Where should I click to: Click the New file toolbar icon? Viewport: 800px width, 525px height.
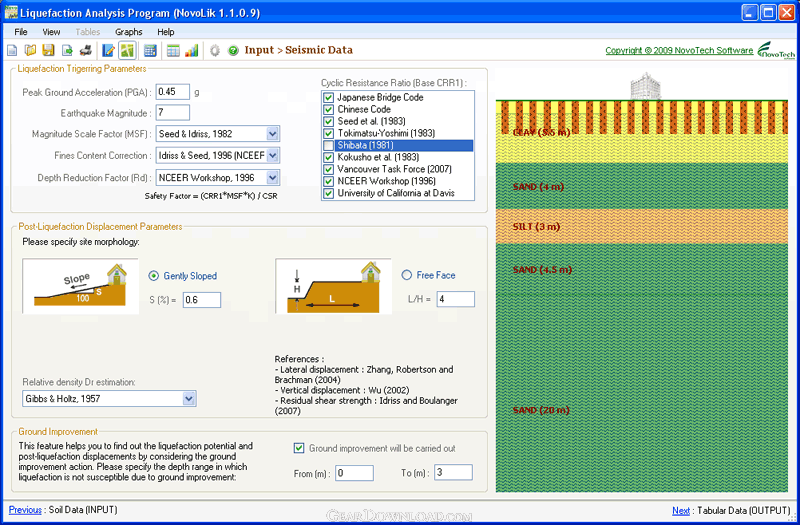(12, 50)
